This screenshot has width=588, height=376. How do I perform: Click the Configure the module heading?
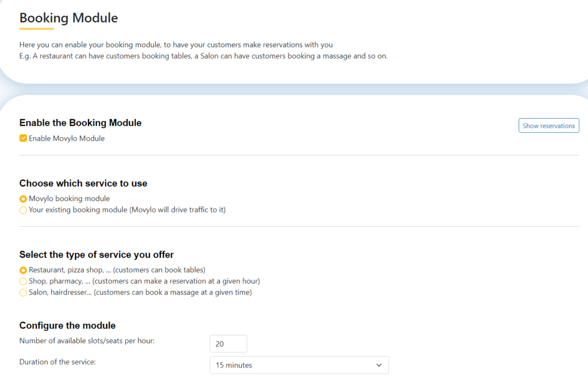[x=68, y=325]
